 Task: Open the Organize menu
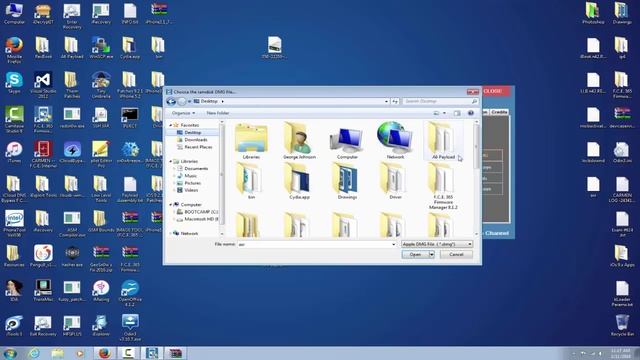[x=183, y=113]
